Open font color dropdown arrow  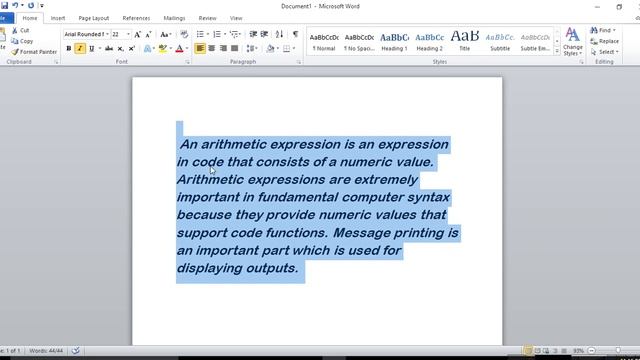[187, 49]
